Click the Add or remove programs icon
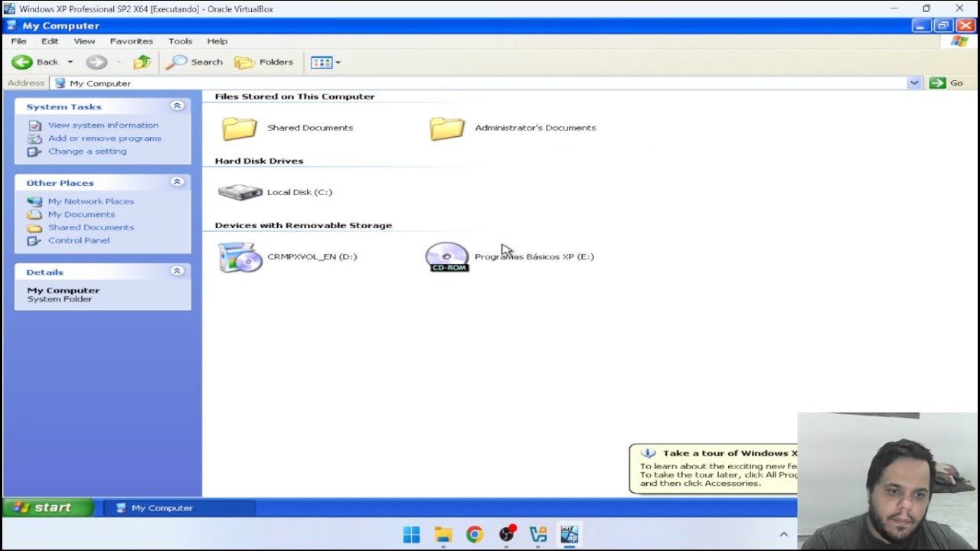Screen dimensions: 980x551 coord(34,139)
